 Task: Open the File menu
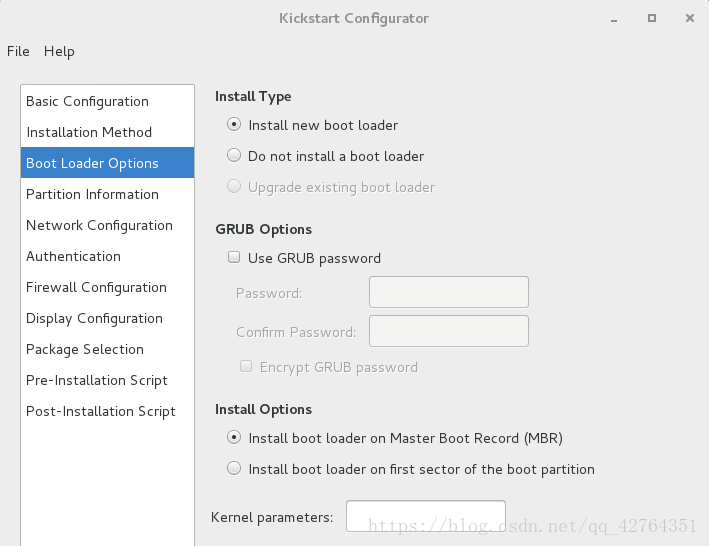point(18,51)
